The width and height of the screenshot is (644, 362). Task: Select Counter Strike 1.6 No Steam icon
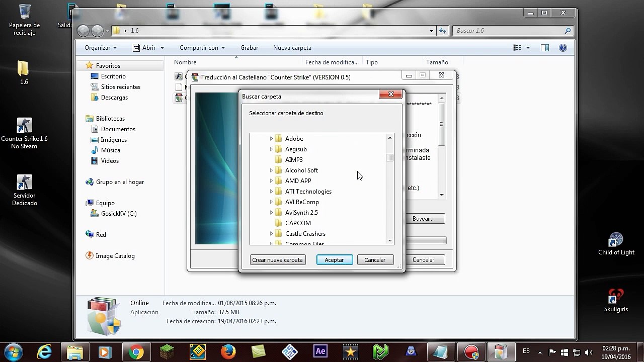click(24, 134)
